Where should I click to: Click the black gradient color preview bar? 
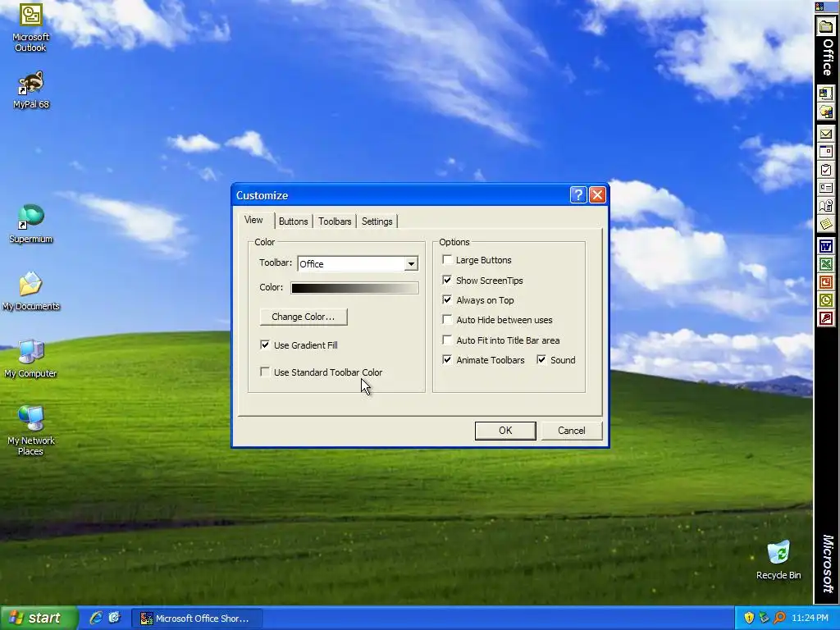[354, 288]
